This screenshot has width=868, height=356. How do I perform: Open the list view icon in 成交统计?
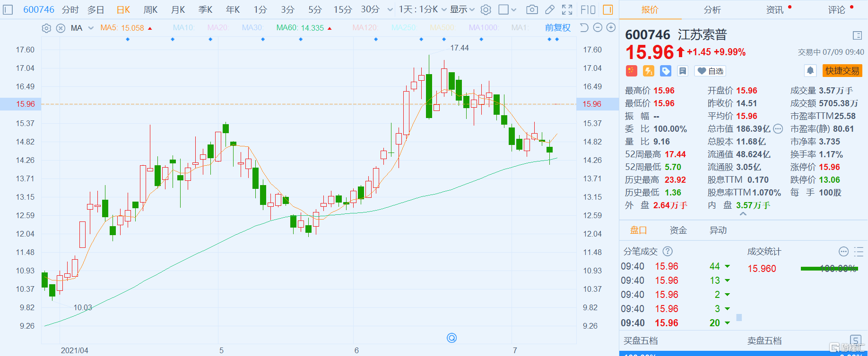[859, 251]
